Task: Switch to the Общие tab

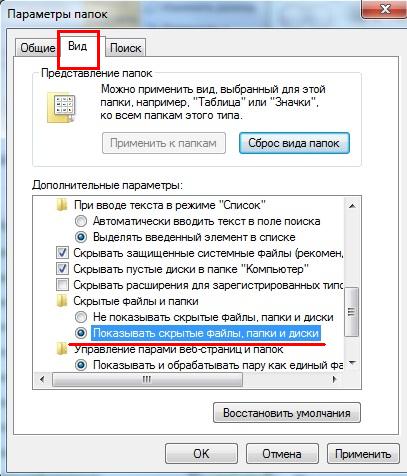Action: (x=38, y=48)
